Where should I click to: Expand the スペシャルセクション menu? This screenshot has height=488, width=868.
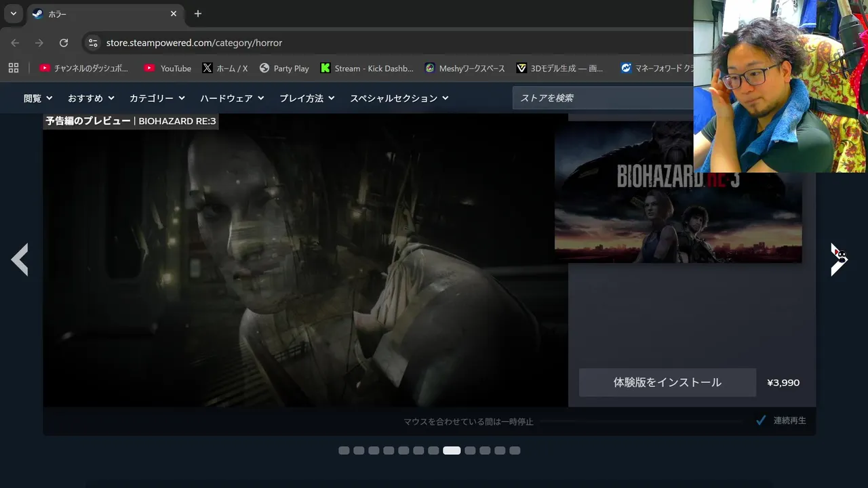coord(399,98)
